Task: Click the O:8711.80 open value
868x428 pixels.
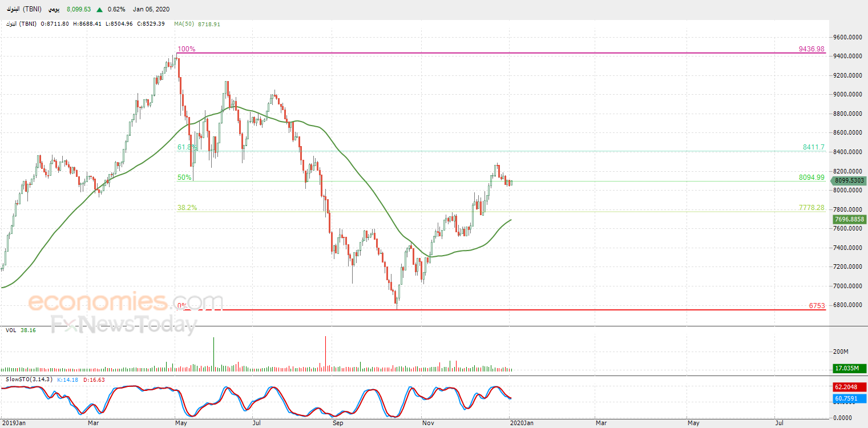Action: (x=55, y=24)
